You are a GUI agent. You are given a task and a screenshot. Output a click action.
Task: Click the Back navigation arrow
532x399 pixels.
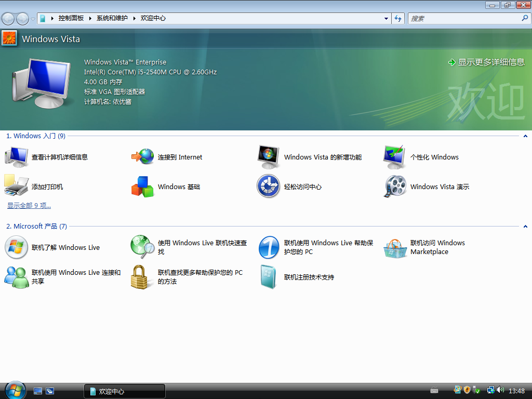click(x=8, y=19)
